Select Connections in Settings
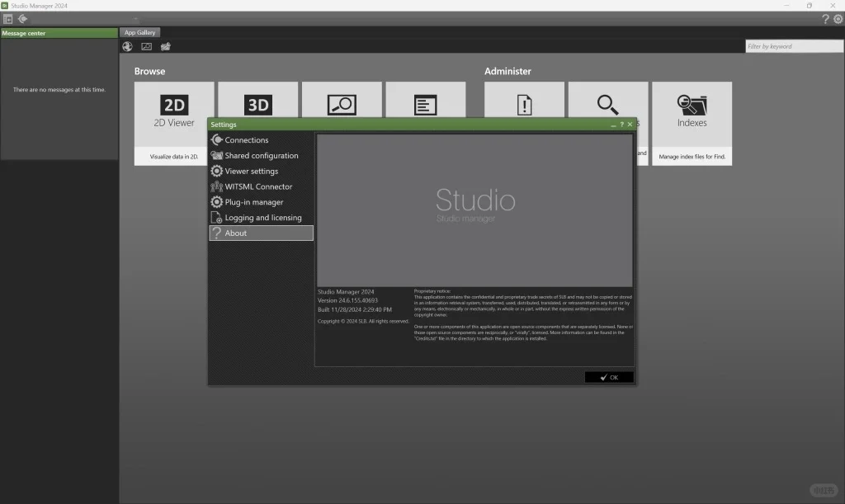Screen dimensions: 845x504 pos(261,140)
